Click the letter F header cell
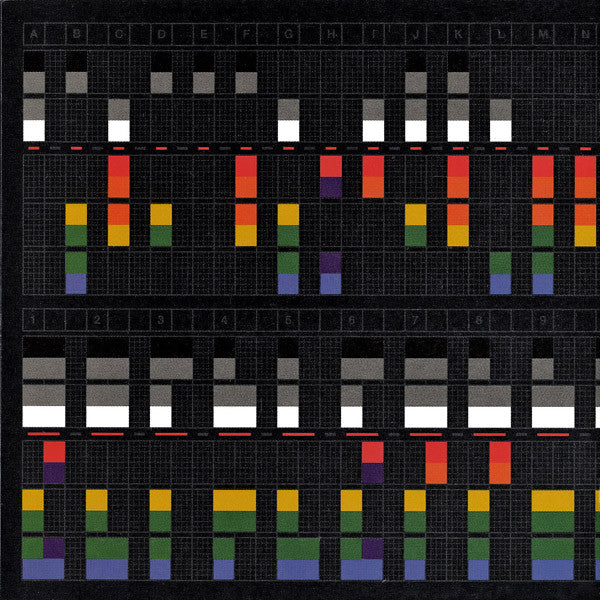 pos(246,34)
